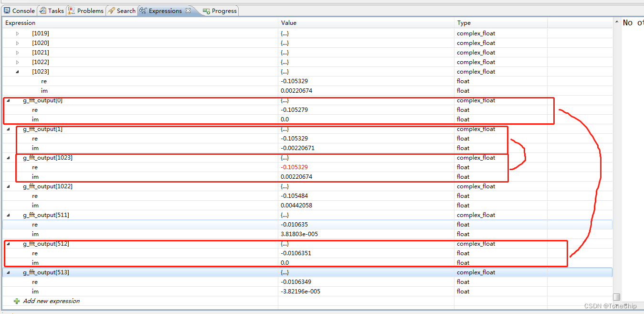
Task: Click the Search flashlight icon
Action: point(111,11)
